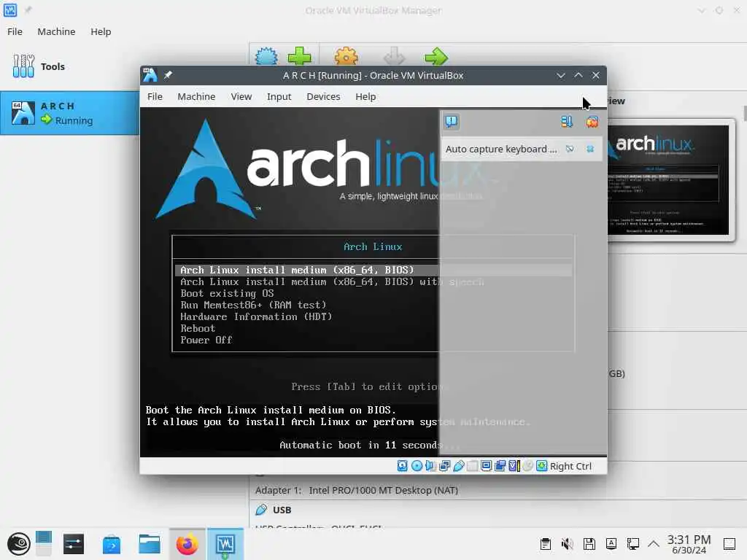The width and height of the screenshot is (747, 560).
Task: Click New machine icon in Manager toolbar
Action: point(266,56)
